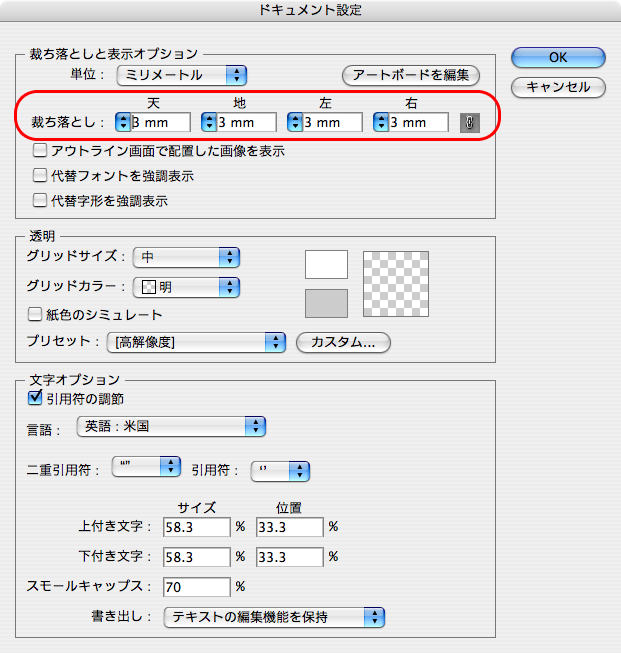Click the カスタム... button
The image size is (621, 653).
coord(343,342)
